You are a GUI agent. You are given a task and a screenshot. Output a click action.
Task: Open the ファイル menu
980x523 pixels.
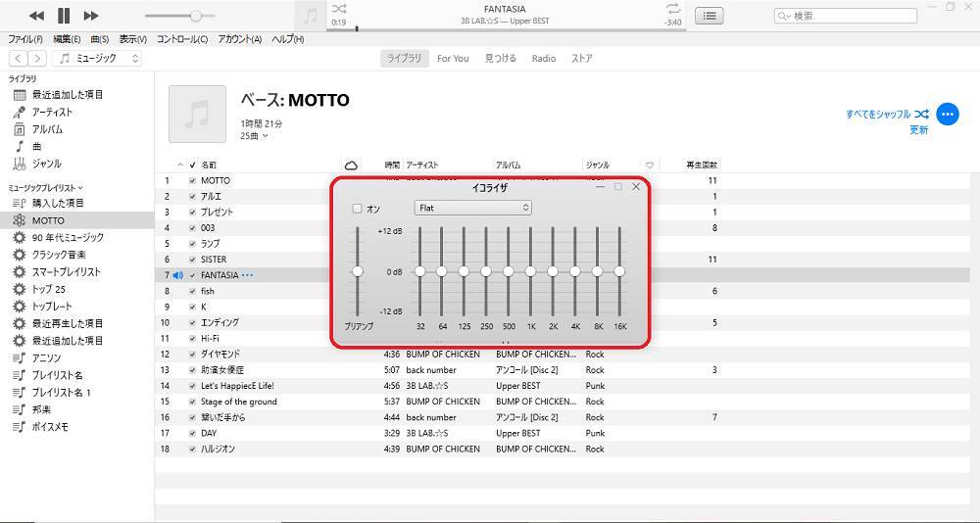24,39
